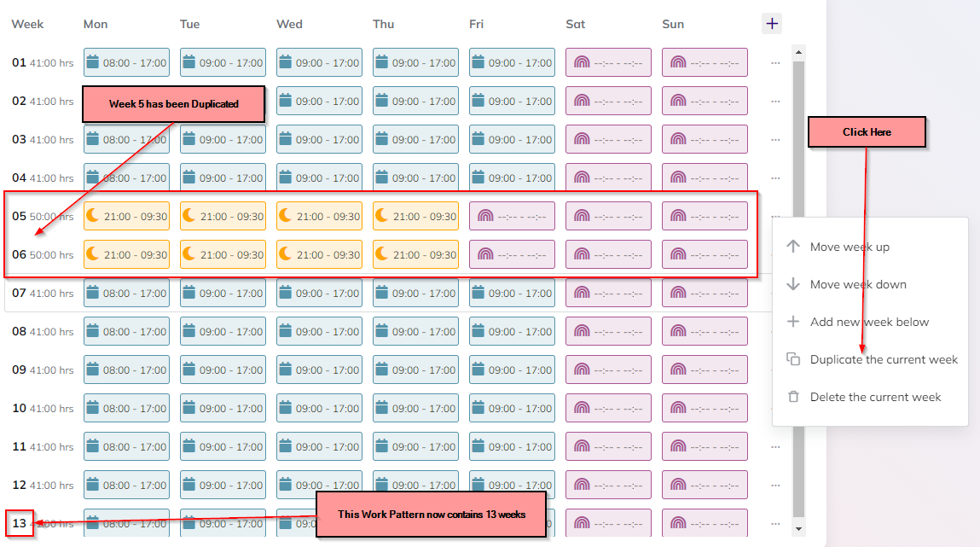Click the rainbow icon on Week 01 Saturday cell
980x547 pixels.
point(583,62)
